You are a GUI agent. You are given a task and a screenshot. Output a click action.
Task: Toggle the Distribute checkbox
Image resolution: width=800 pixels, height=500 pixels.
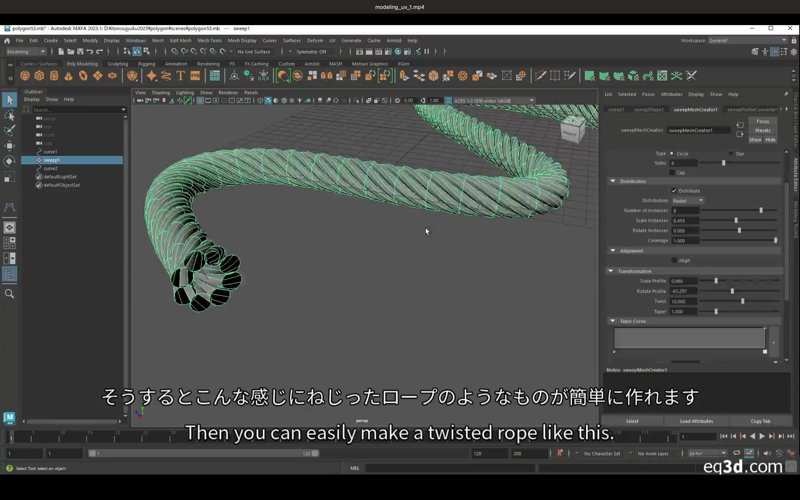click(x=675, y=190)
